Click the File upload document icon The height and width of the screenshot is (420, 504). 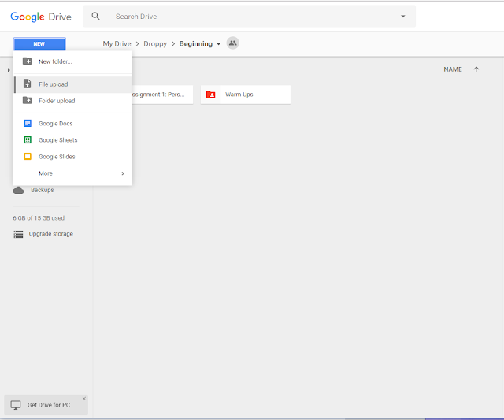(28, 84)
